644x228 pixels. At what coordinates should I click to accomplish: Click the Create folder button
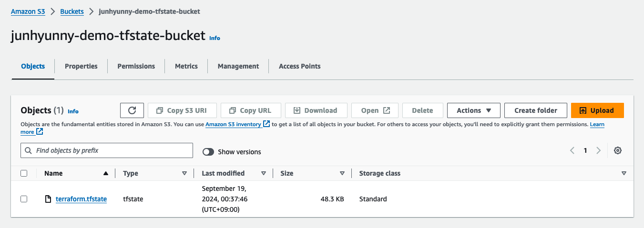pyautogui.click(x=536, y=110)
